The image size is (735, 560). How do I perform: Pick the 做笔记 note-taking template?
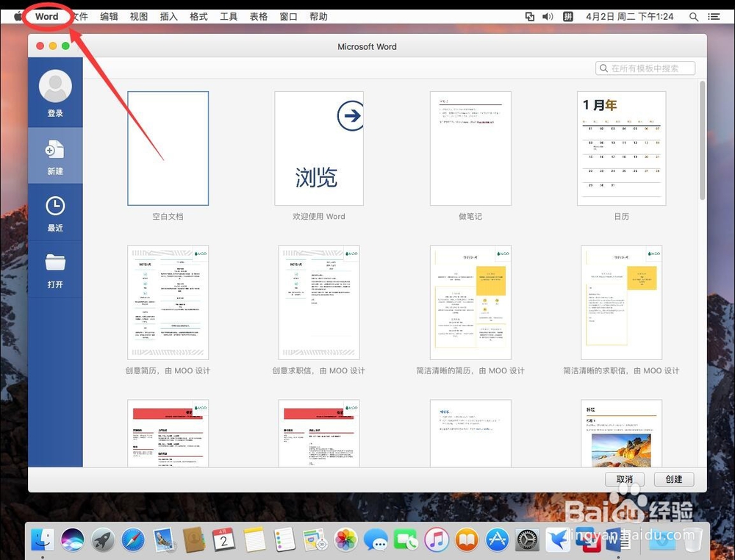pos(470,148)
